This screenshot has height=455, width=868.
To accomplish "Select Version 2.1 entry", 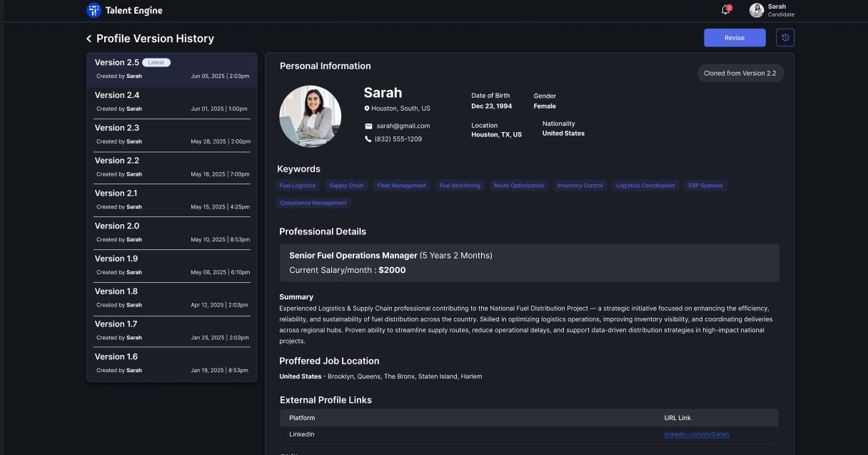I will click(172, 201).
